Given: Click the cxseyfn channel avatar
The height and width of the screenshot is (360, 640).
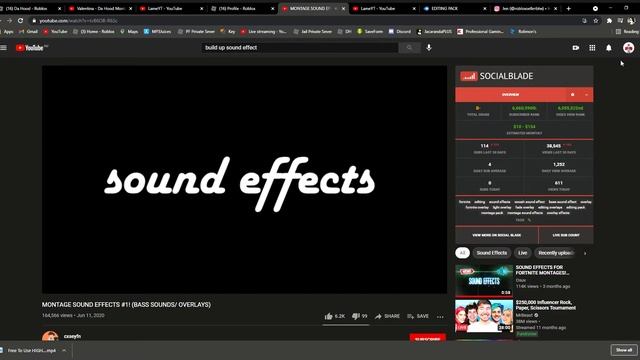Looking at the screenshot, I should pyautogui.click(x=50, y=336).
